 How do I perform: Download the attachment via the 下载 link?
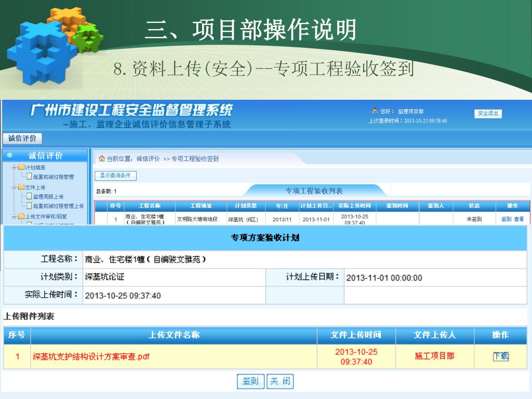click(501, 356)
